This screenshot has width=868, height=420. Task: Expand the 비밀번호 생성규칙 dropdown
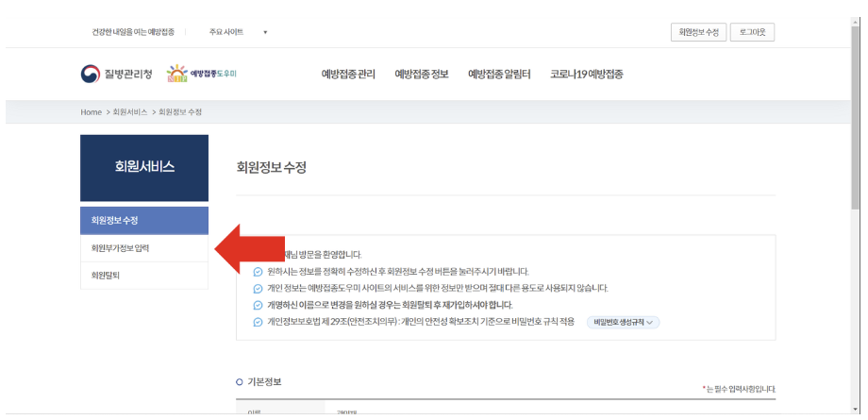tap(623, 322)
